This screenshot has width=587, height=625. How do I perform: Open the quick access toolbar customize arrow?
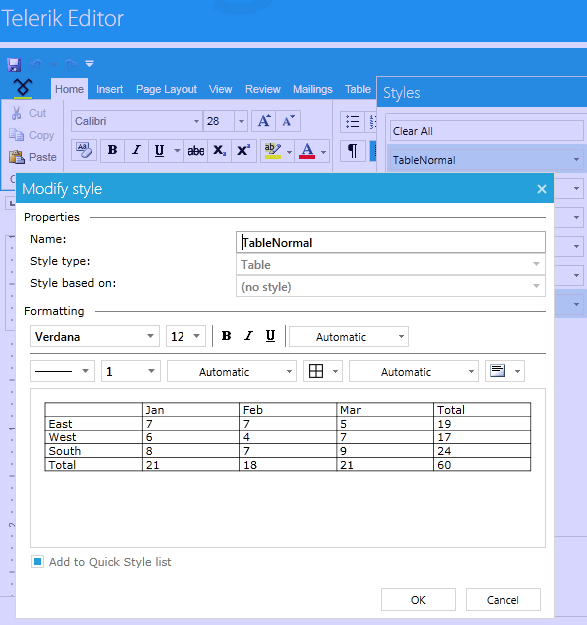click(90, 64)
